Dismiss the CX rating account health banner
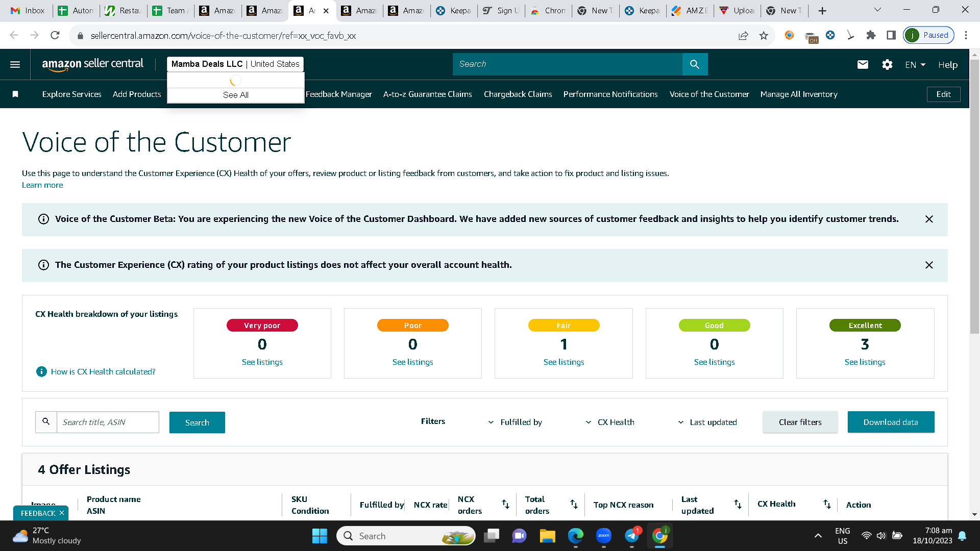 [x=929, y=265]
